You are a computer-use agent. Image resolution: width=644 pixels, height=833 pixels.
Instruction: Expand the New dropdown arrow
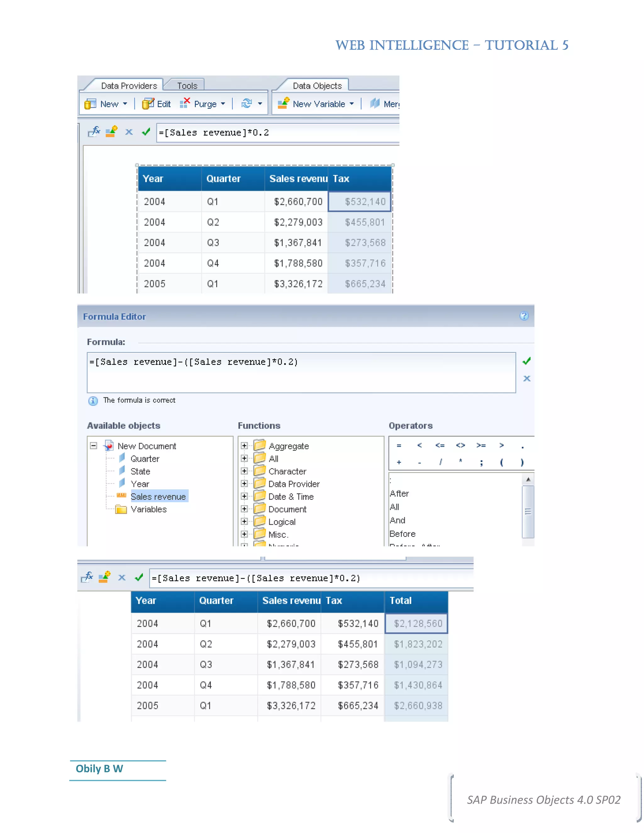pos(125,104)
